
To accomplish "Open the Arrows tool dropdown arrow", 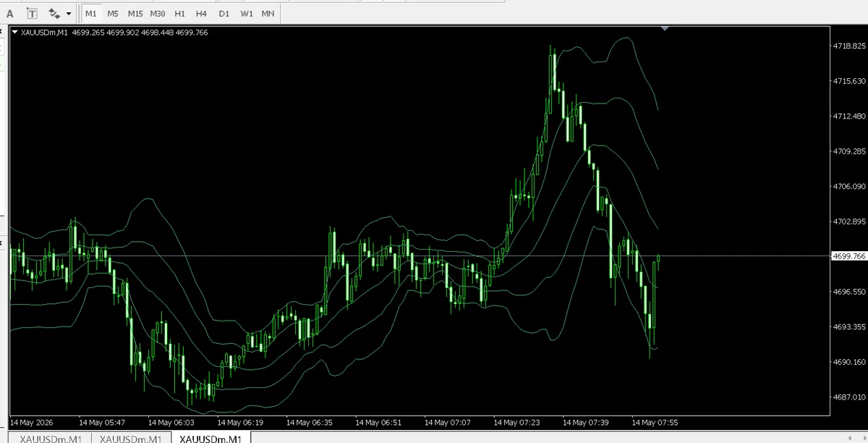I will tap(69, 13).
